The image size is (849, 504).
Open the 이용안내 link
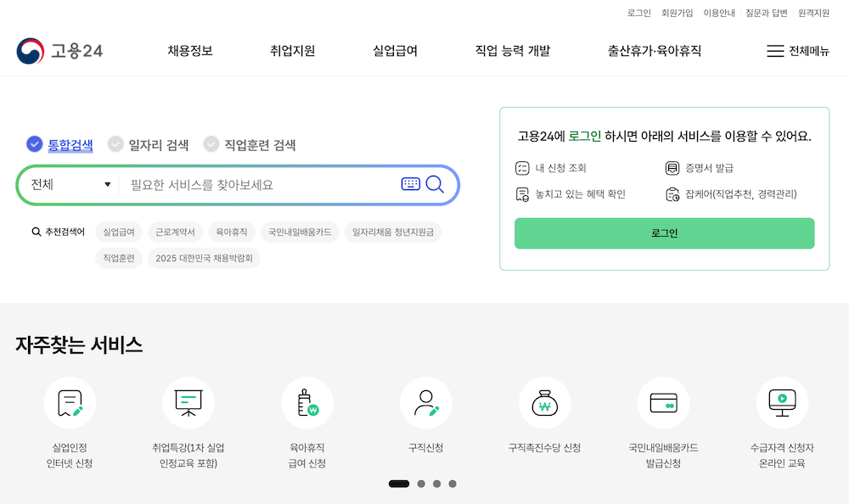tap(719, 13)
